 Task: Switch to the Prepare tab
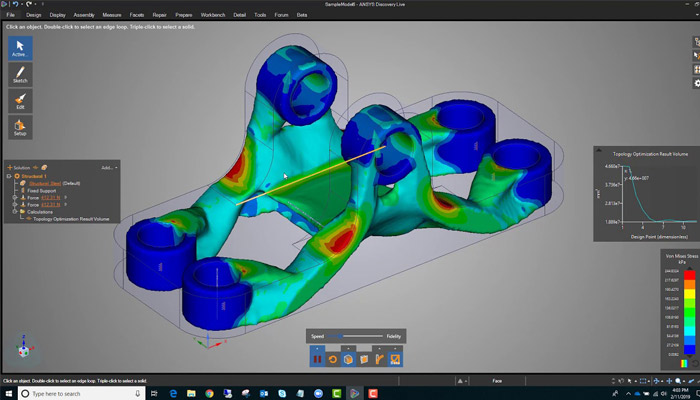pyautogui.click(x=183, y=15)
